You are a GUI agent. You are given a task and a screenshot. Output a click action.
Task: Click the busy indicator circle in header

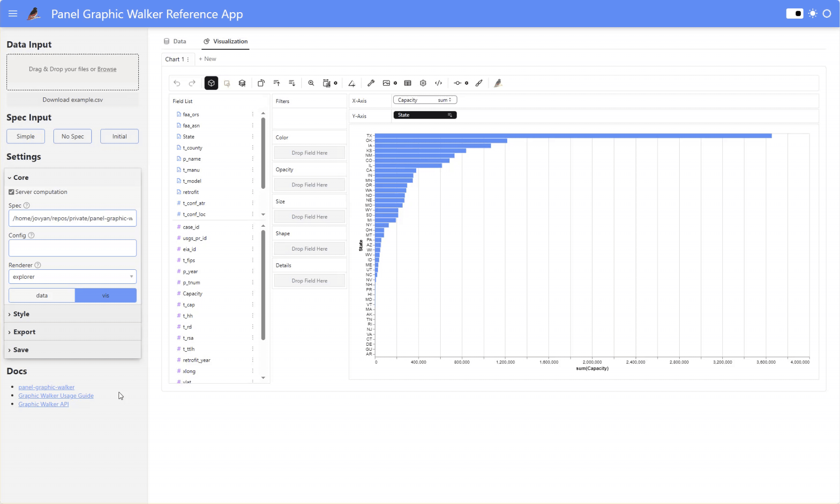[x=827, y=14]
